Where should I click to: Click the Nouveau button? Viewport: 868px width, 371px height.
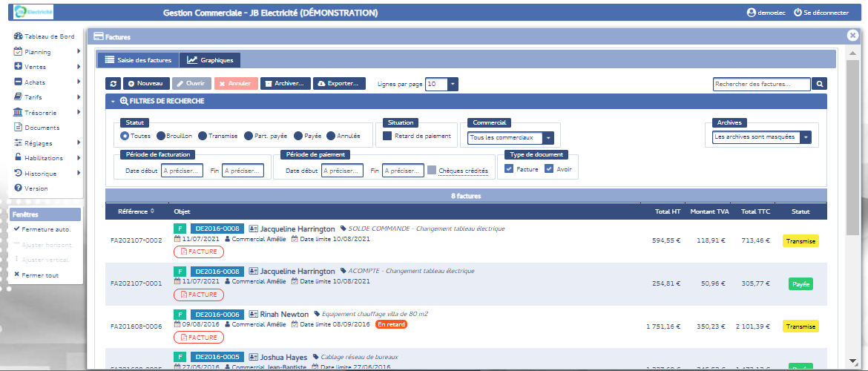146,84
